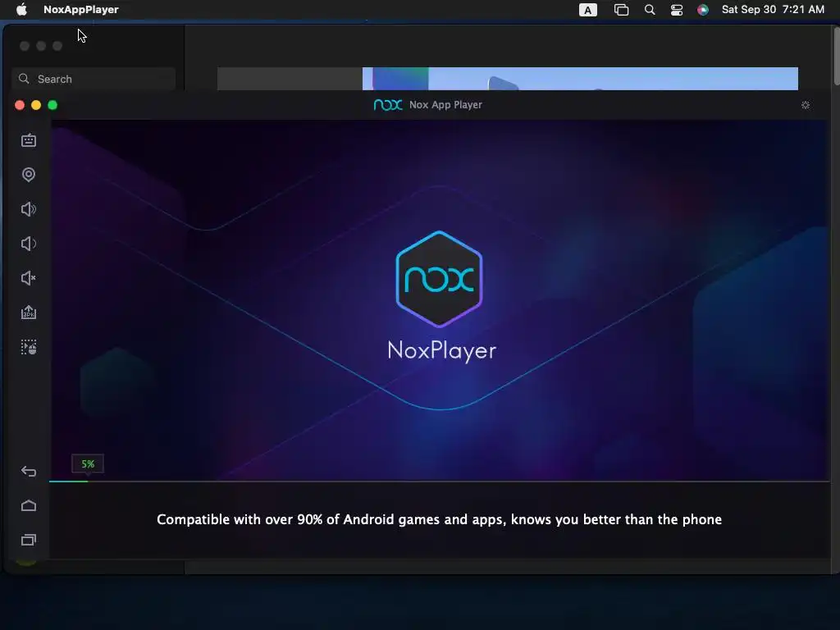The width and height of the screenshot is (840, 630).
Task: Open the APK install icon
Action: pyautogui.click(x=29, y=313)
